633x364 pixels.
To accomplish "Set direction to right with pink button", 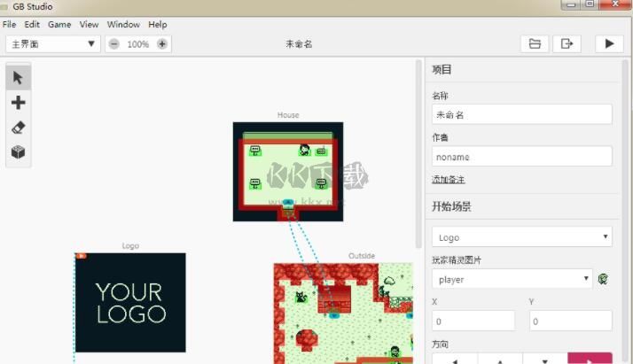I will pyautogui.click(x=590, y=359).
